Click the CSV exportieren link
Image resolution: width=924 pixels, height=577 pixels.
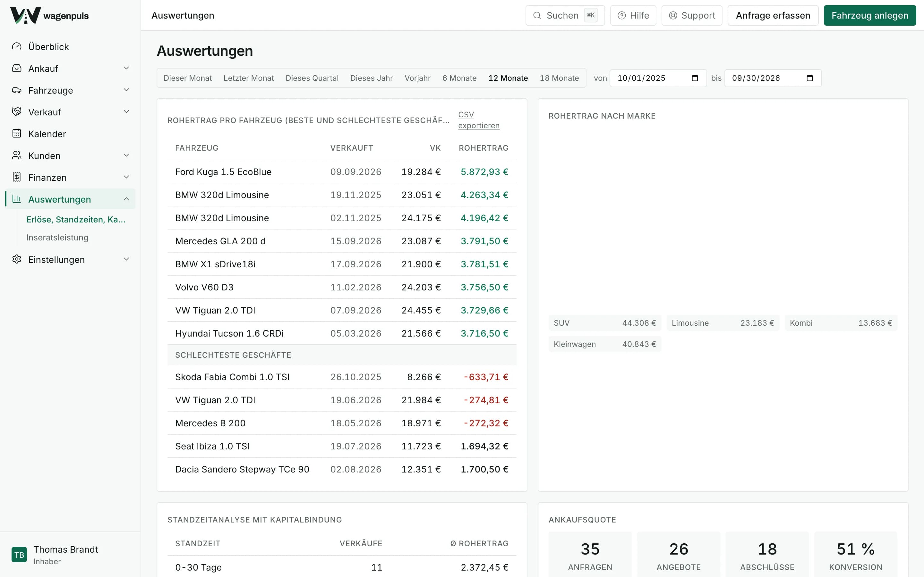tap(479, 120)
